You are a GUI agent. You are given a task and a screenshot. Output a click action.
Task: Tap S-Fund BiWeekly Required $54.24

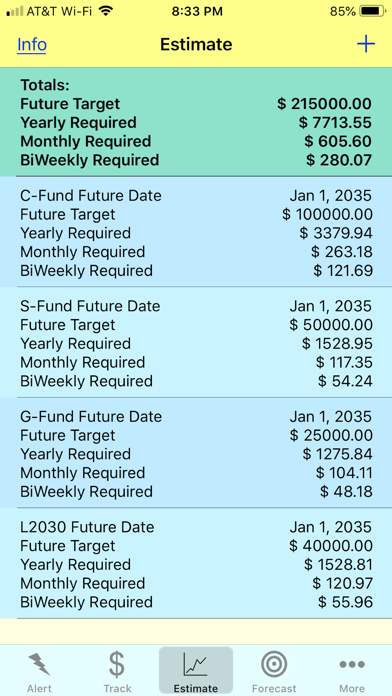pos(345,381)
